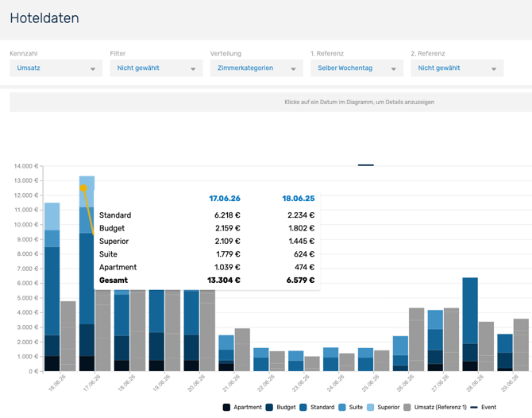Click the light blue Superior segment of 16.06.26 bar

point(52,216)
